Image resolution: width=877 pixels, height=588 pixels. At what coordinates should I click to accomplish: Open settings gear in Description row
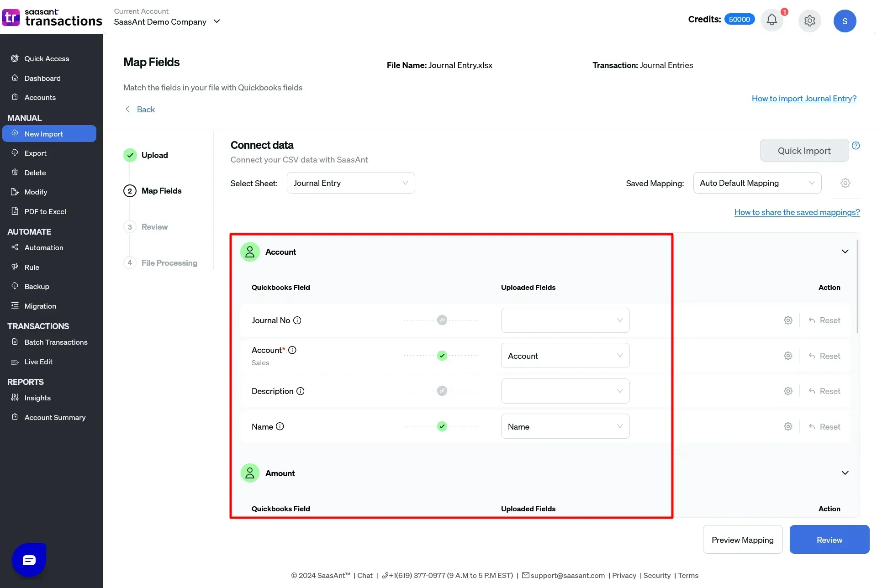click(788, 391)
